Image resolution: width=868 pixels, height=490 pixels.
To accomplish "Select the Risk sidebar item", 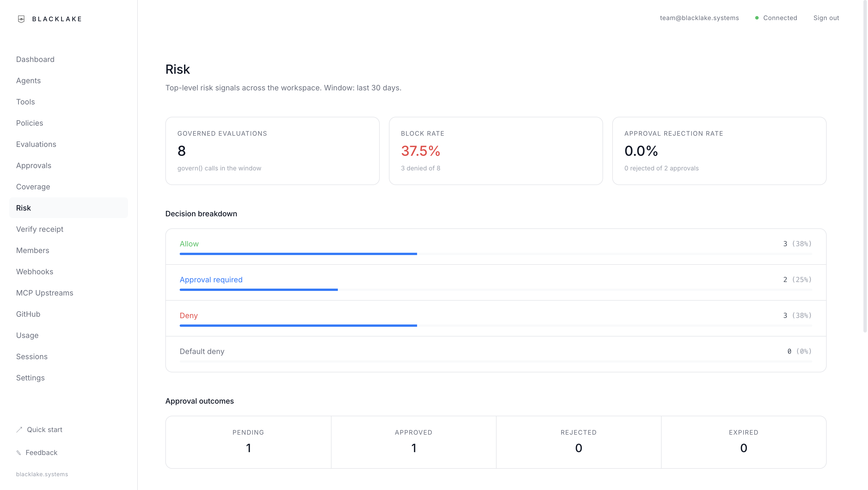I will point(68,208).
